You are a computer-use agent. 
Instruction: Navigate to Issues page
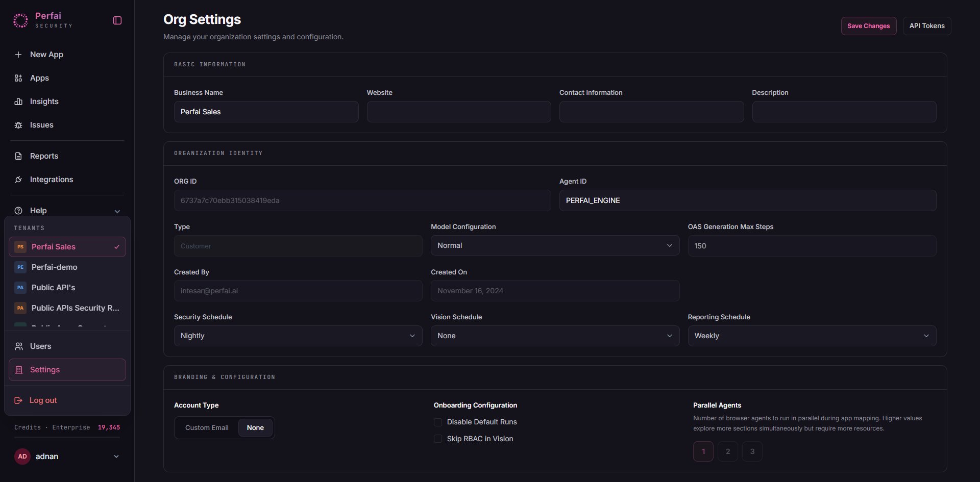pyautogui.click(x=67, y=125)
